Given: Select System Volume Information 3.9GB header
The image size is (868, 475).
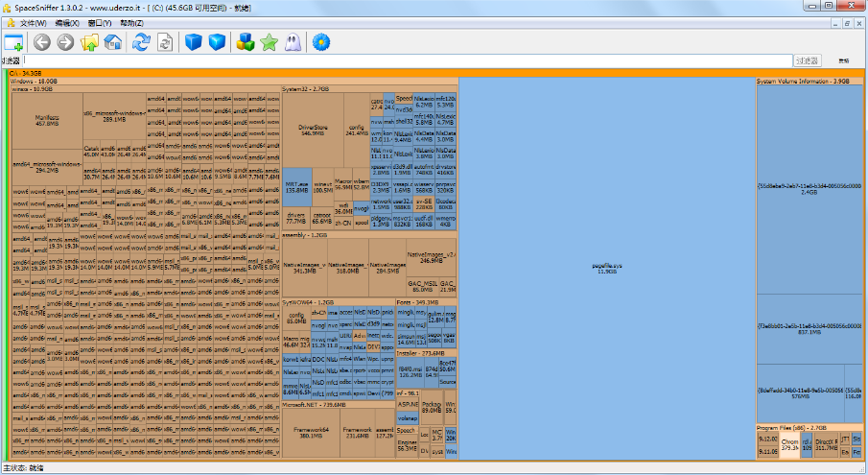Looking at the screenshot, I should (809, 81).
